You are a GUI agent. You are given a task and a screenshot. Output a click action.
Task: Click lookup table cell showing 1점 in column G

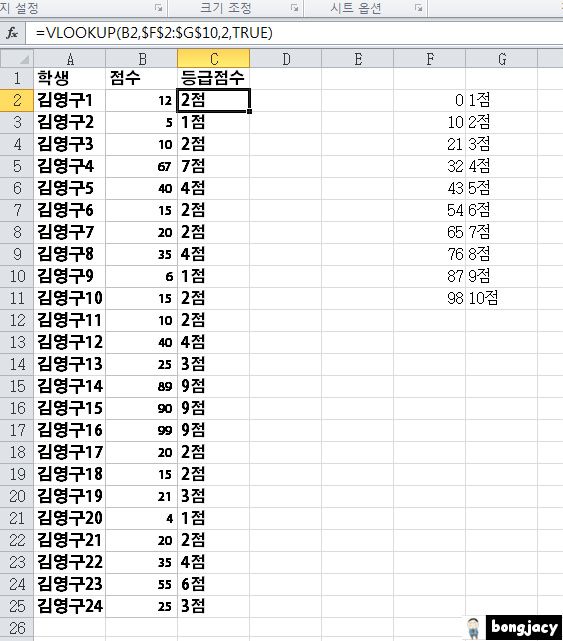pyautogui.click(x=502, y=100)
